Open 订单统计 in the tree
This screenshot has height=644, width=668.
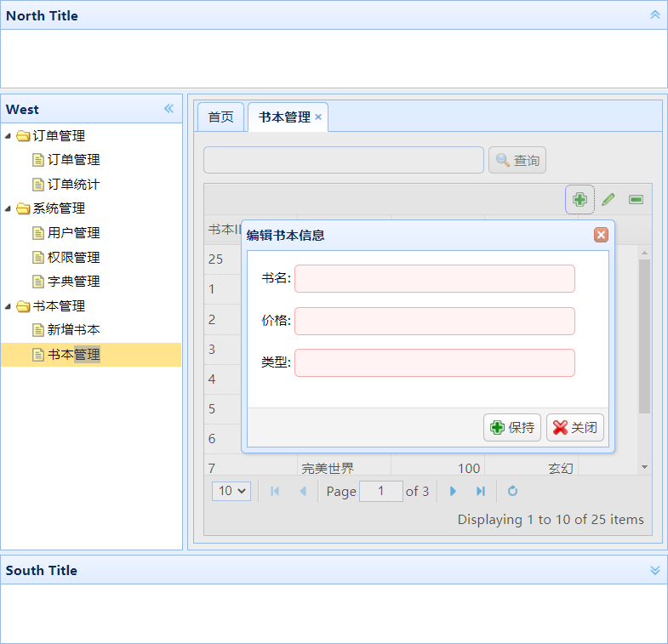[73, 185]
